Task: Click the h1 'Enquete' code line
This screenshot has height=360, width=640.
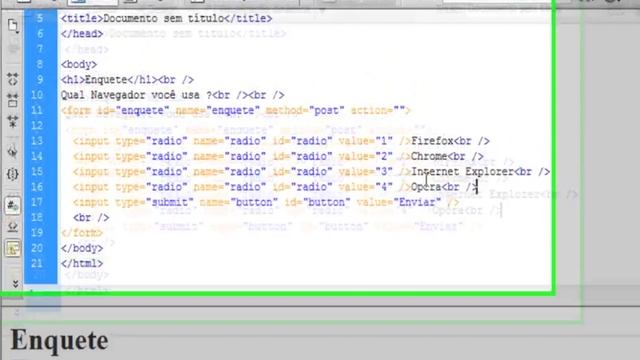Action: pyautogui.click(x=127, y=80)
